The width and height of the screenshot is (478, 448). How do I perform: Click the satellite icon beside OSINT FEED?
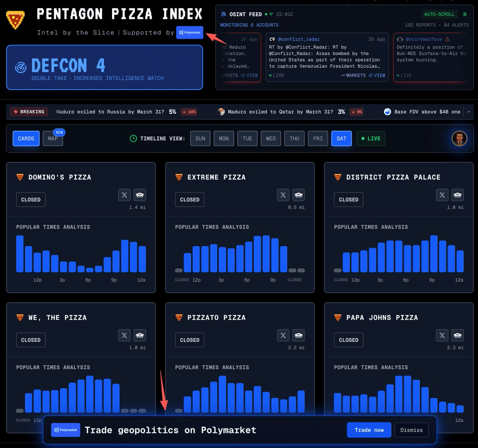click(223, 14)
